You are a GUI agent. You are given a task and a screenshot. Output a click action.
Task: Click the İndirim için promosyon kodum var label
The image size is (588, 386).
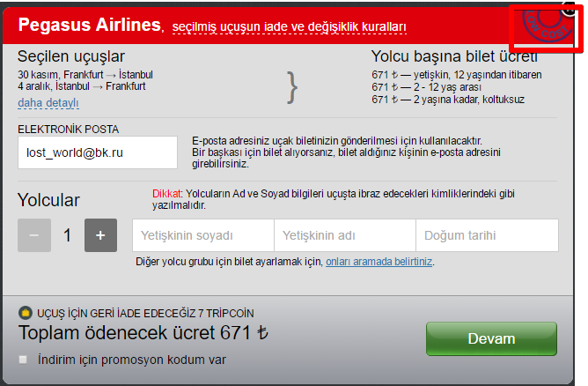[132, 360]
